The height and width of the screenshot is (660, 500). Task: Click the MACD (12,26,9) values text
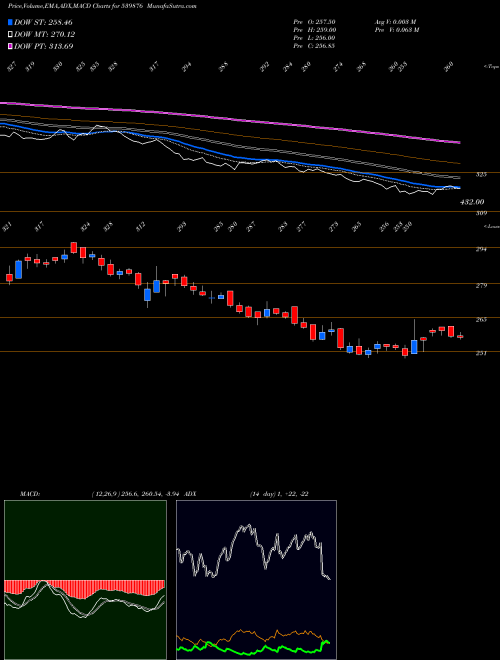tap(138, 493)
